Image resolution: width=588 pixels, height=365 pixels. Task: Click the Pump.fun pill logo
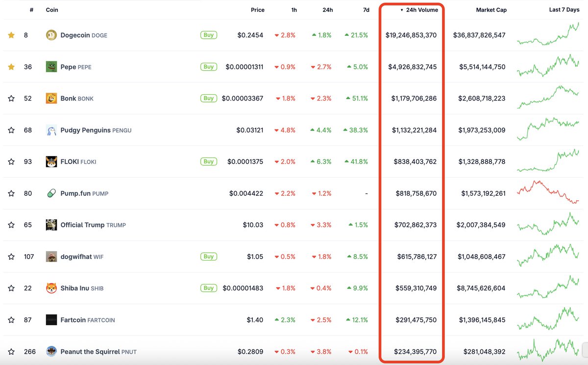coord(51,193)
